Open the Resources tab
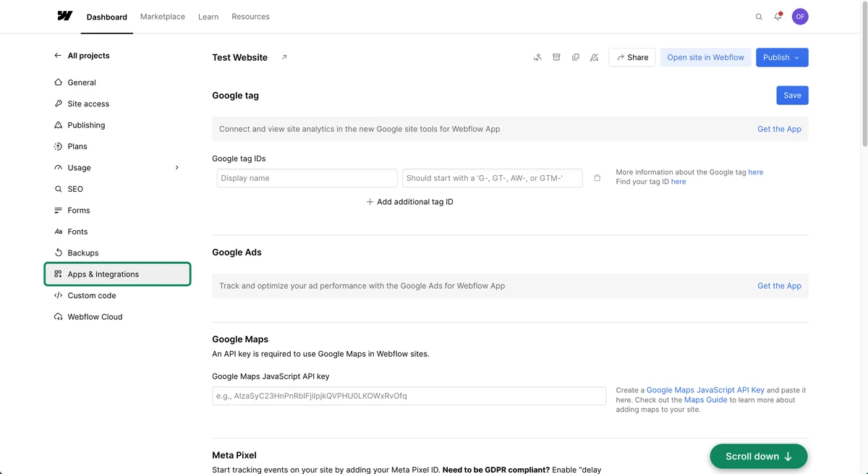This screenshot has width=868, height=474. [250, 17]
